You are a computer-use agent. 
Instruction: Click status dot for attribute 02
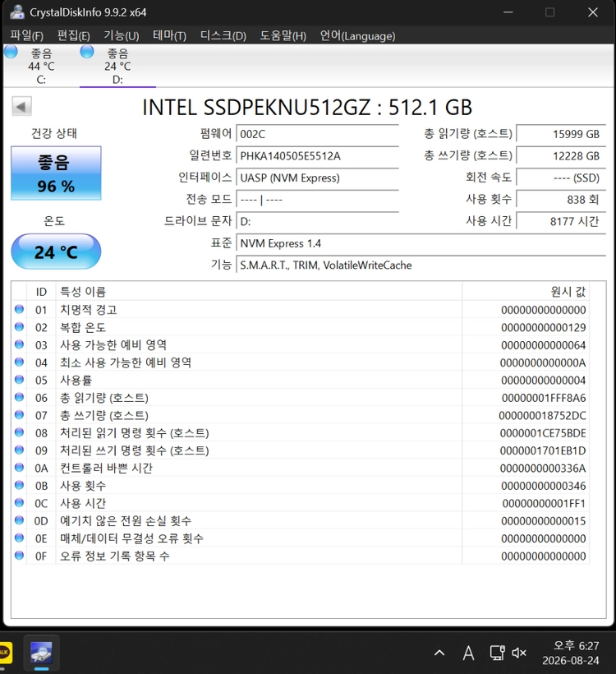19,326
